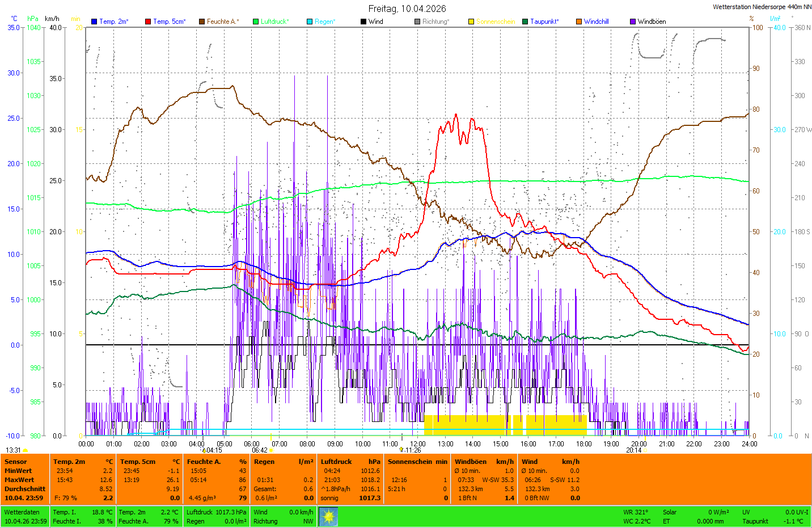812x528 pixels.
Task: Click the 04:15 marker below time axis
Action: [x=204, y=450]
